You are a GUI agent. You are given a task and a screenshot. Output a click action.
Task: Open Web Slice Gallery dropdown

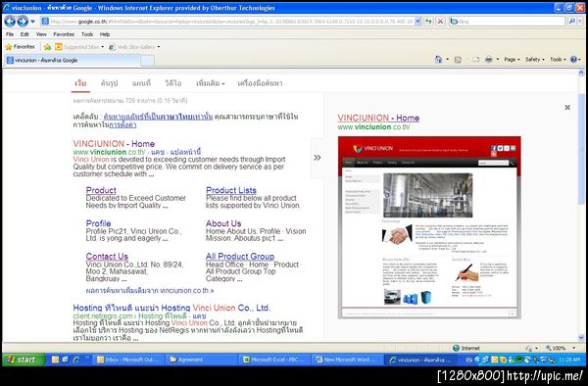[134, 47]
